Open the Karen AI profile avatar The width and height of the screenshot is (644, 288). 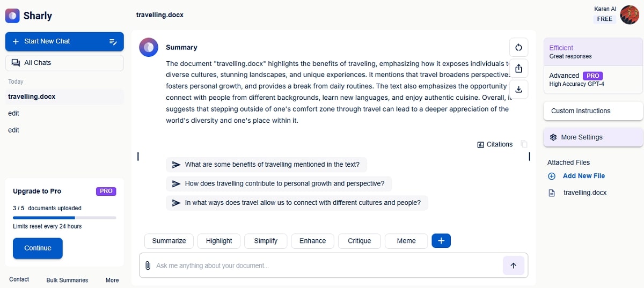coord(629,14)
